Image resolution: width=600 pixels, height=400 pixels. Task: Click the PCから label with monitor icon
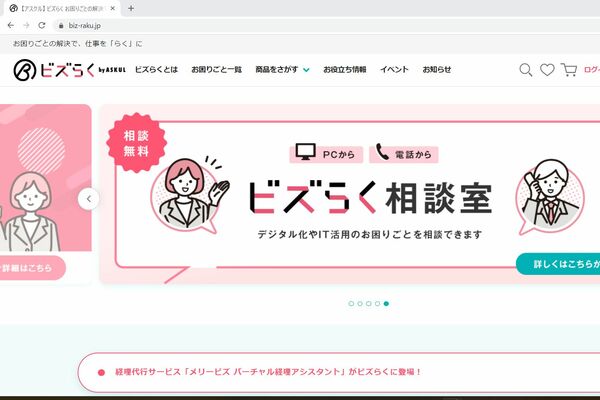click(x=326, y=154)
